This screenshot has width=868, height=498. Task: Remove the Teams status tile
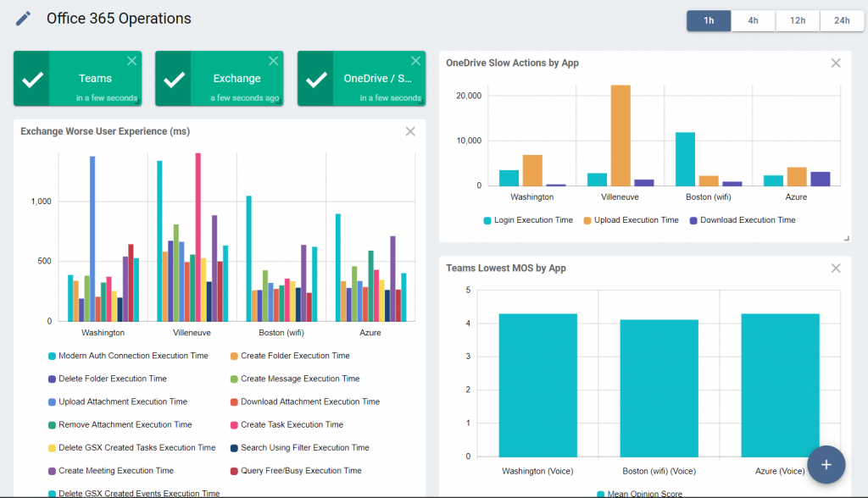[131, 61]
